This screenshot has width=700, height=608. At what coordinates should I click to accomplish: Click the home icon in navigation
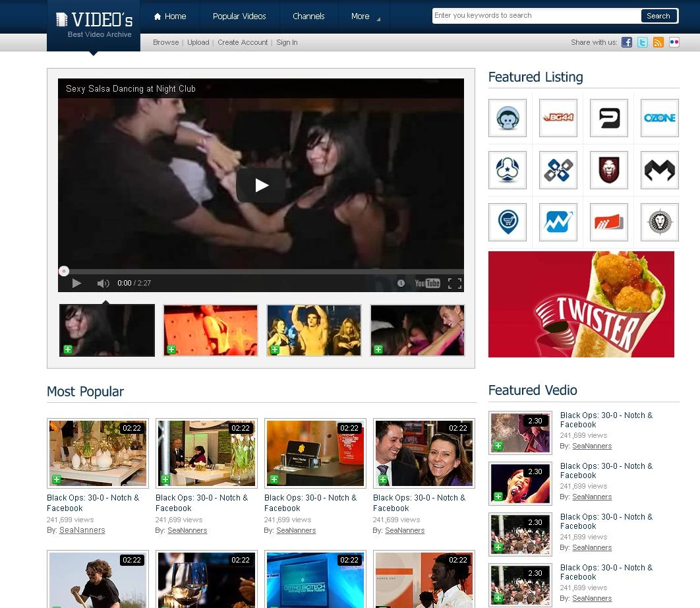[x=157, y=16]
